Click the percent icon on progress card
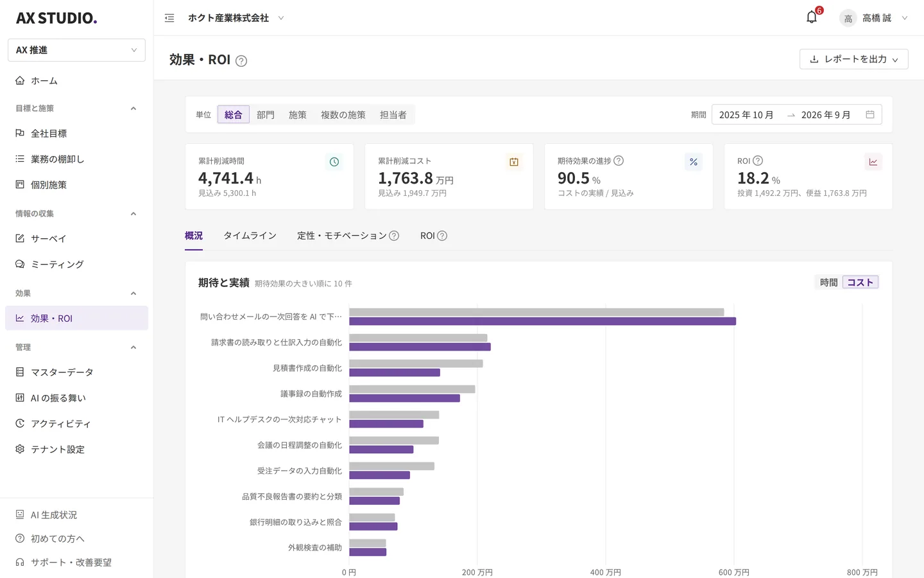 pos(694,162)
